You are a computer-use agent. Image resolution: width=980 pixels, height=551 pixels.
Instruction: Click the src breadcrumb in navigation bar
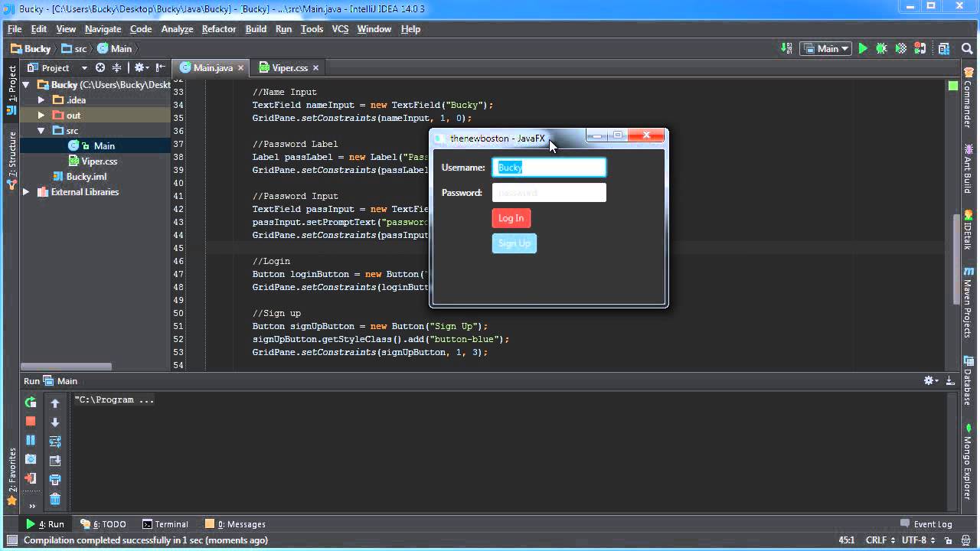(x=73, y=48)
